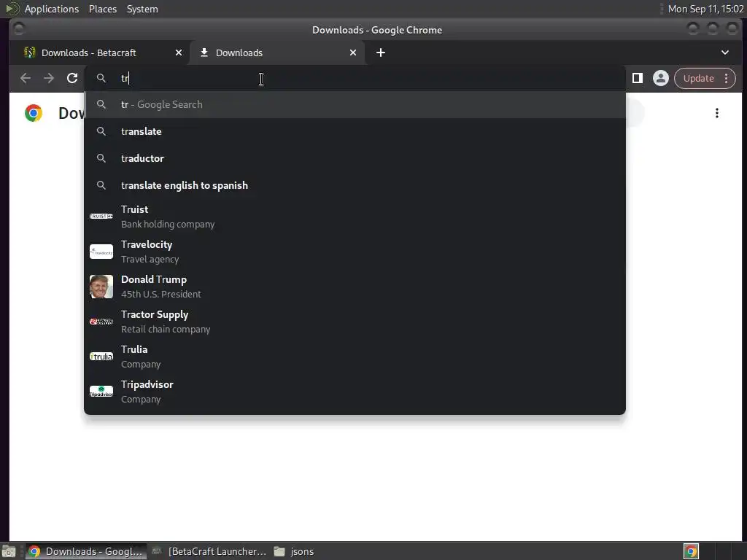Click the Trulia logo thumbnail
The image size is (747, 560).
coord(101,357)
